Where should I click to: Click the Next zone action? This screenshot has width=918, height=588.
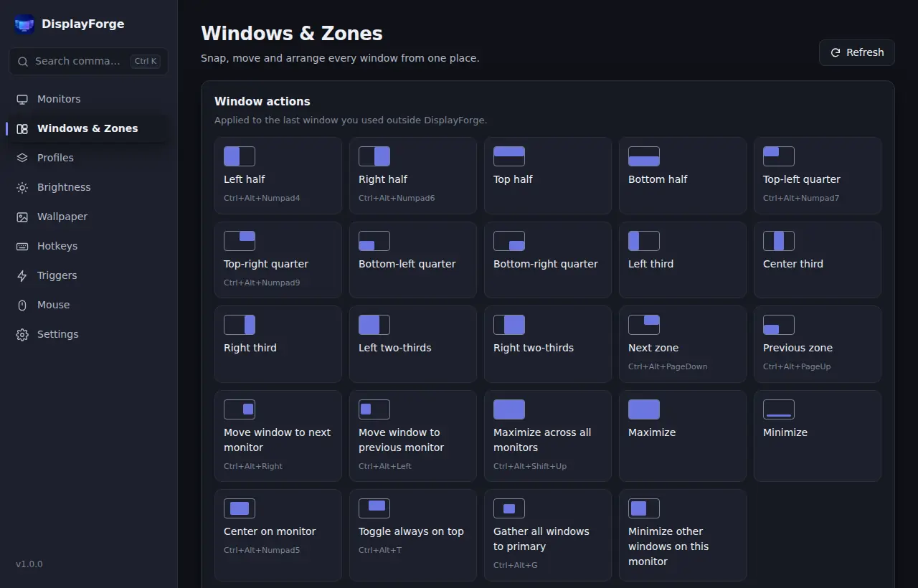click(683, 344)
